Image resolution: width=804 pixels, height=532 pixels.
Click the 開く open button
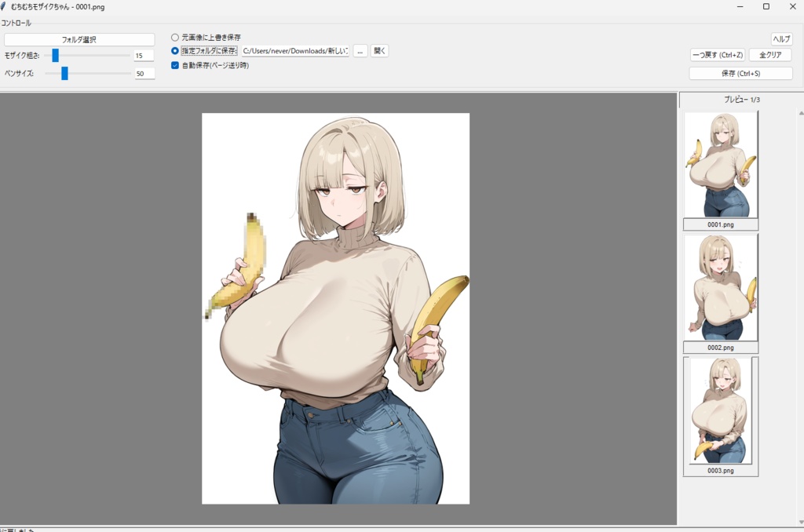click(x=378, y=50)
